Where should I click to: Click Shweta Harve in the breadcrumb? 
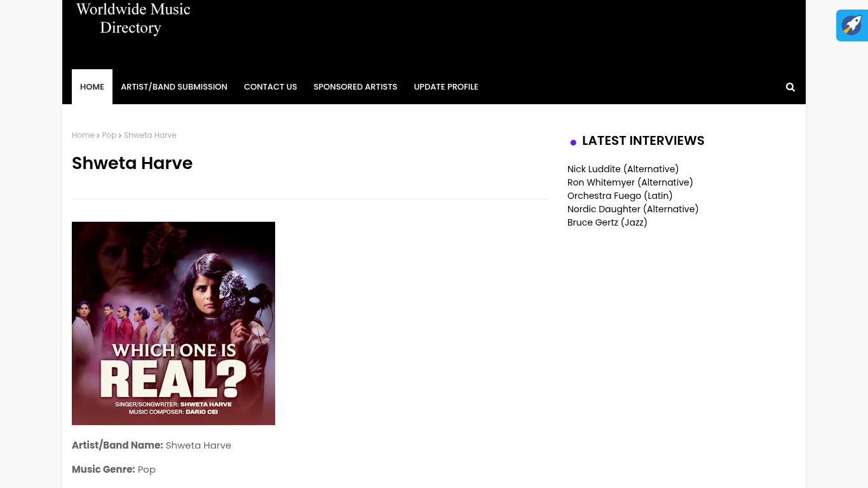[x=150, y=135]
